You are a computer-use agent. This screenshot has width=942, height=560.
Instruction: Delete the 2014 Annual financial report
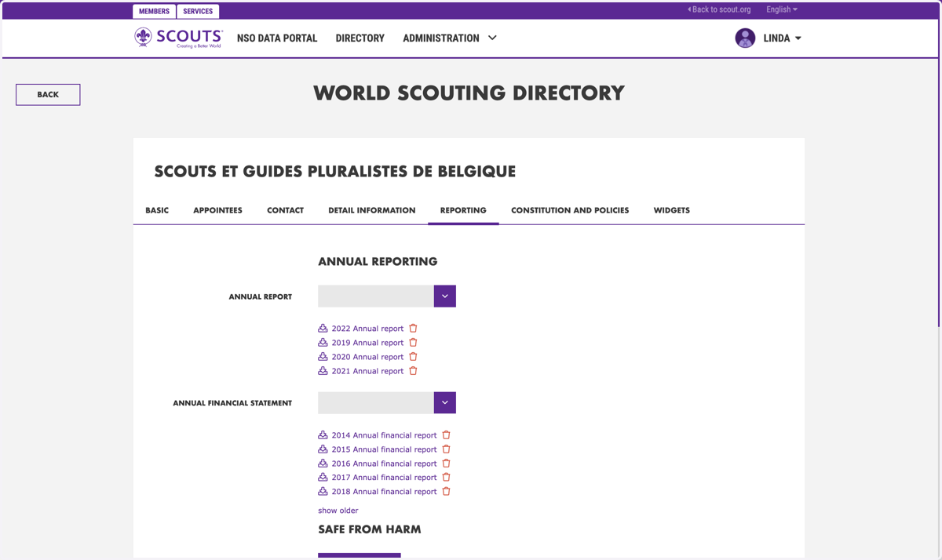pos(446,435)
